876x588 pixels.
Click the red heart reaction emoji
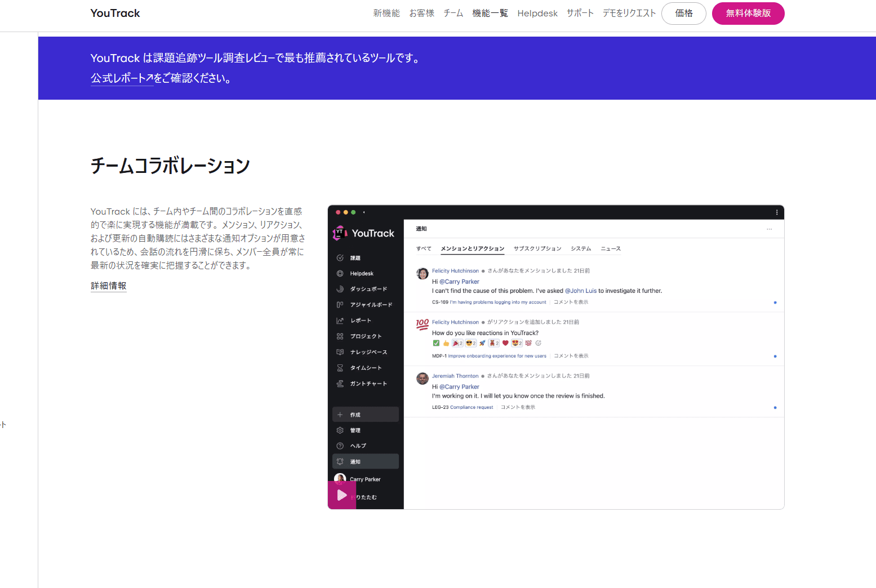505,343
